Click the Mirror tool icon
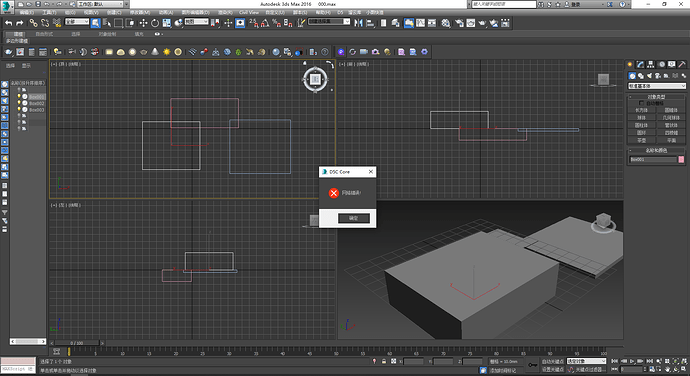The width and height of the screenshot is (690, 376). coord(358,23)
